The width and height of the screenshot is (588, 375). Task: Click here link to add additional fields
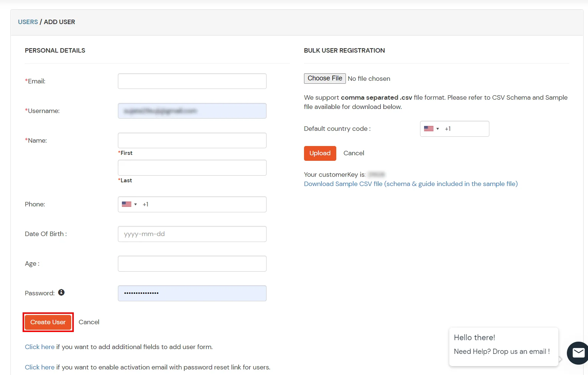(40, 347)
